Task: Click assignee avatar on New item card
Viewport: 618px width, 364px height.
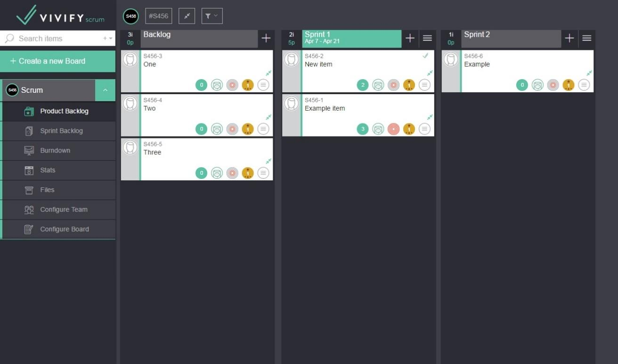Action: [292, 60]
